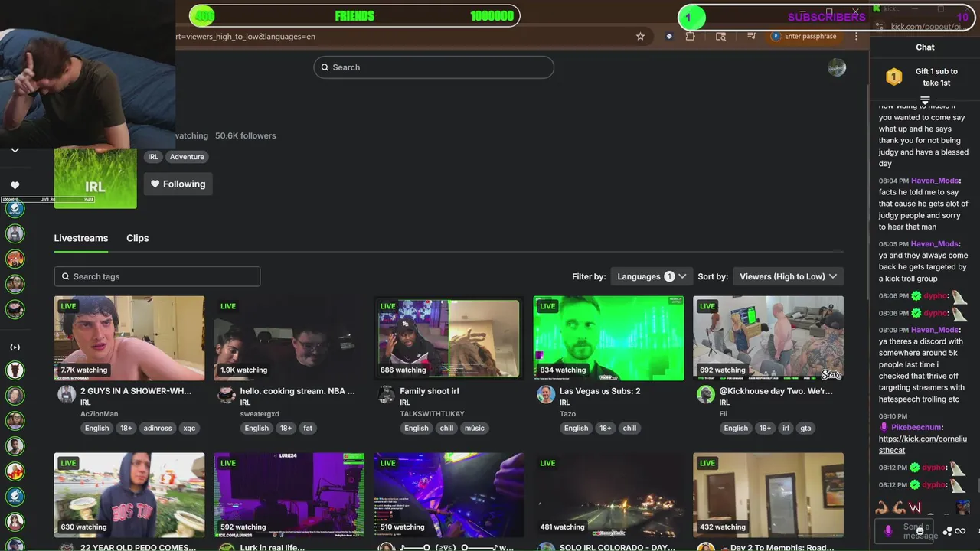Click the user avatar in the Kick header

tap(837, 67)
